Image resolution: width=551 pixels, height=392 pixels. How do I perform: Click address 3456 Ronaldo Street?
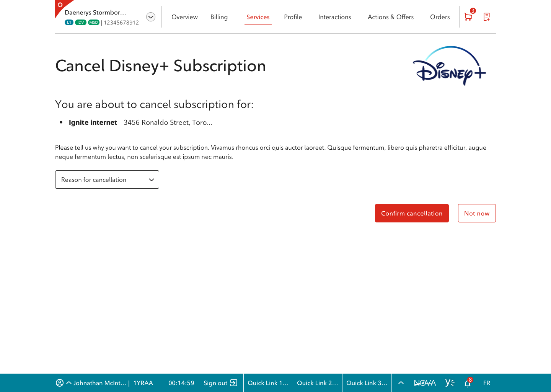click(x=168, y=122)
